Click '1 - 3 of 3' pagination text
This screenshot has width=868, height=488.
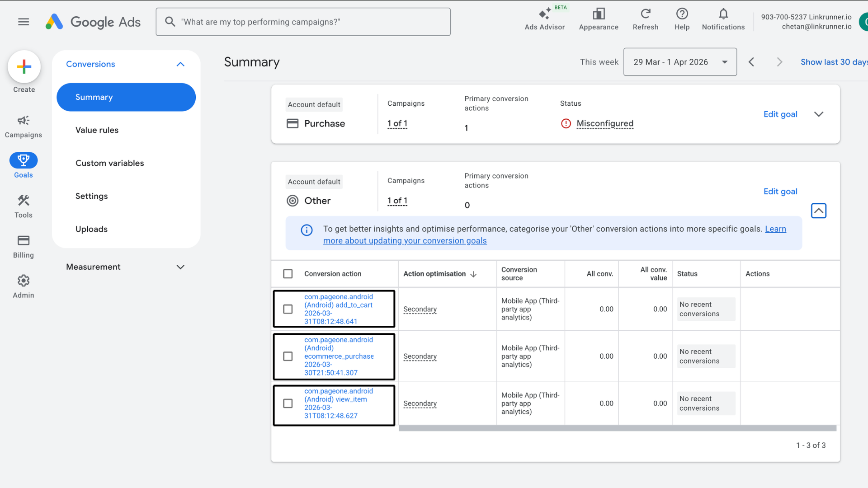click(x=811, y=445)
